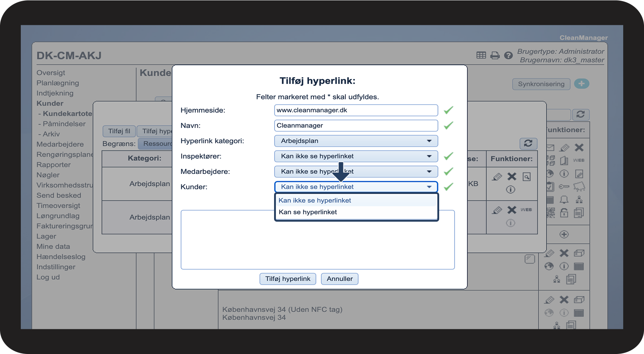644x354 pixels.
Task: Click the note-with-pencil icon beside info
Action: click(579, 174)
